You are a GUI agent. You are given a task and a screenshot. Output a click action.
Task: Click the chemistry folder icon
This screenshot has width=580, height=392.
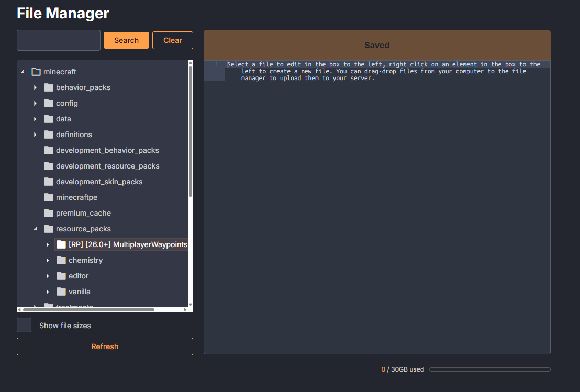(x=61, y=260)
